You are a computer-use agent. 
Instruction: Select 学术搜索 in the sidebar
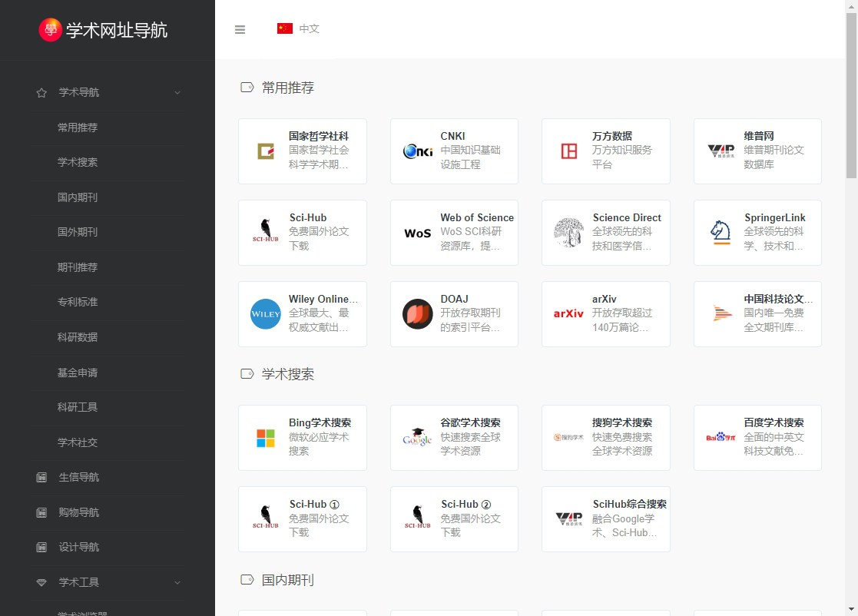pos(78,163)
